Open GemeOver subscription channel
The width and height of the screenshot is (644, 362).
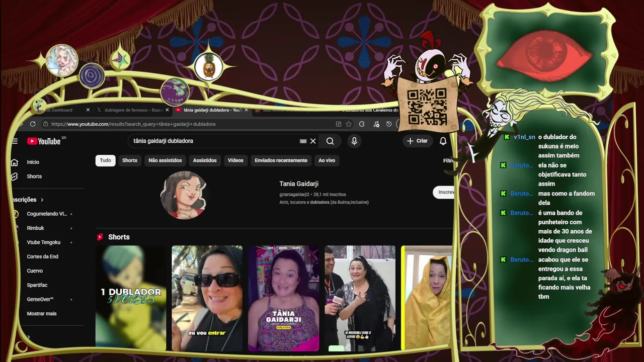(x=40, y=299)
